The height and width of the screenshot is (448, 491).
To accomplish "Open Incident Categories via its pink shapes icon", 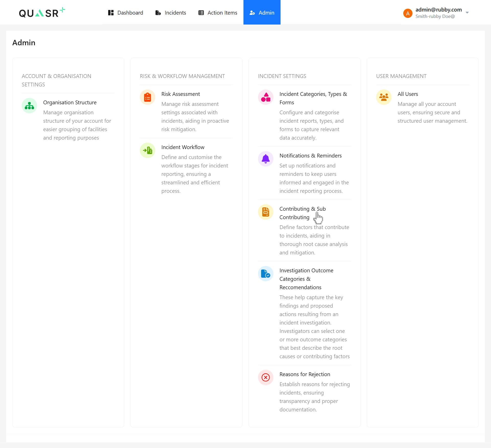I will pos(266,97).
